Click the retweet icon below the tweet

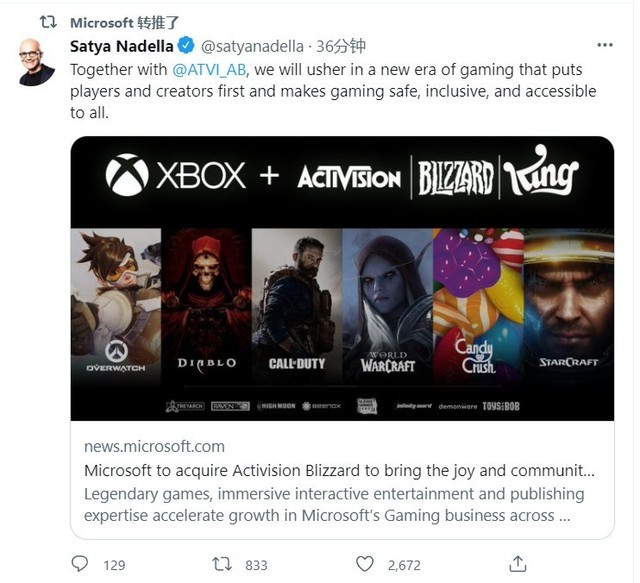point(225,564)
